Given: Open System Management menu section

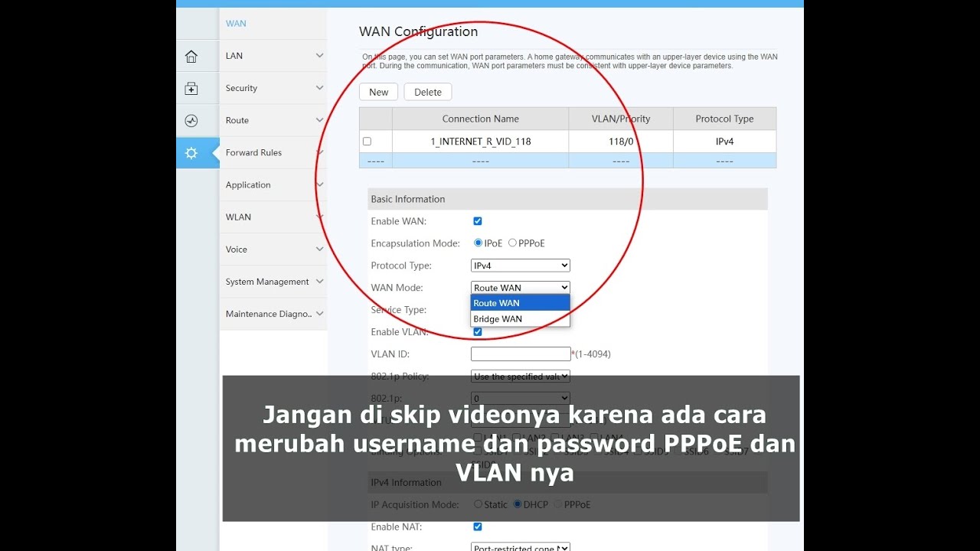Looking at the screenshot, I should click(273, 281).
